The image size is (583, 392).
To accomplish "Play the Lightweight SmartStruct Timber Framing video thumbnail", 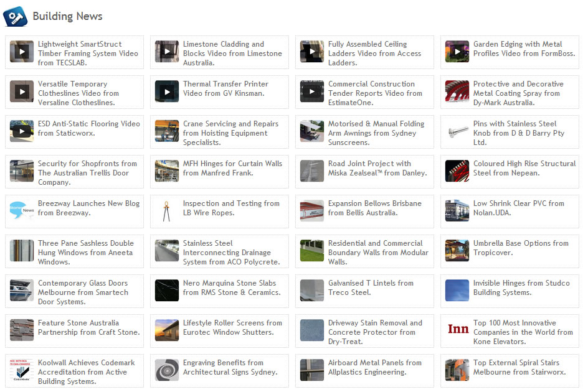I will click(22, 52).
